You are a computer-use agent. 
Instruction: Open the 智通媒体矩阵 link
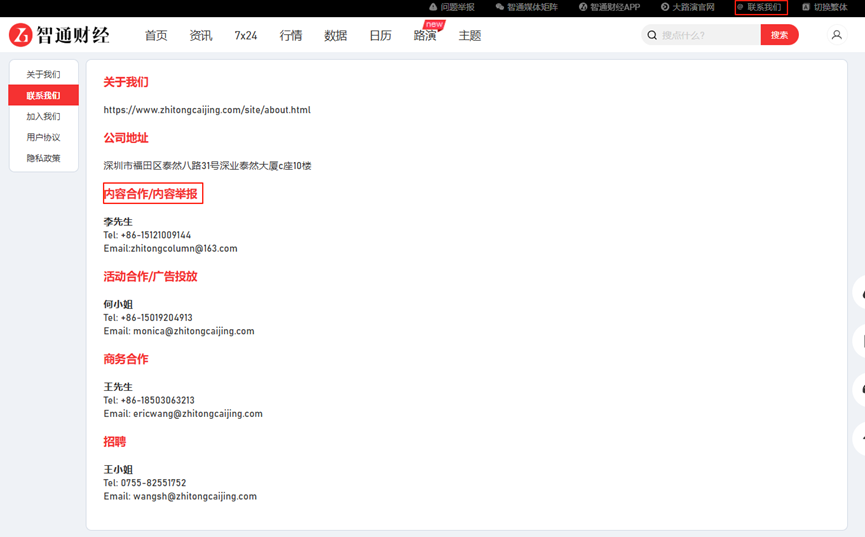pyautogui.click(x=526, y=7)
